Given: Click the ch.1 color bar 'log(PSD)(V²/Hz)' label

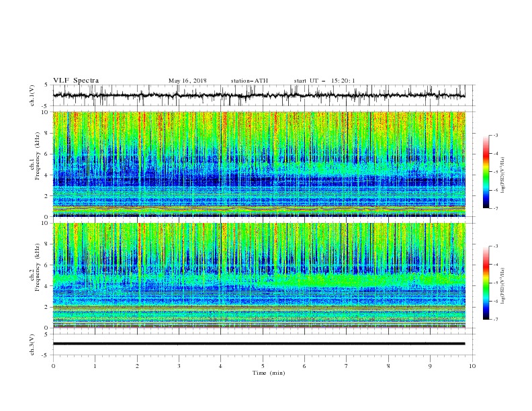Looking at the screenshot, I should pyautogui.click(x=503, y=175).
